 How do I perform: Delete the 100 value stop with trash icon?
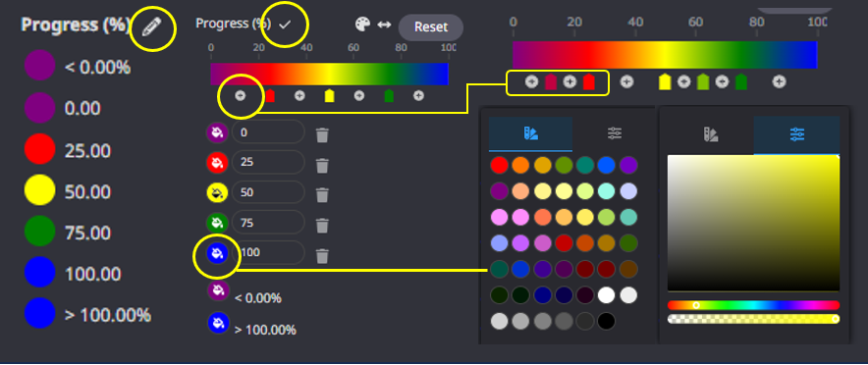click(x=322, y=255)
